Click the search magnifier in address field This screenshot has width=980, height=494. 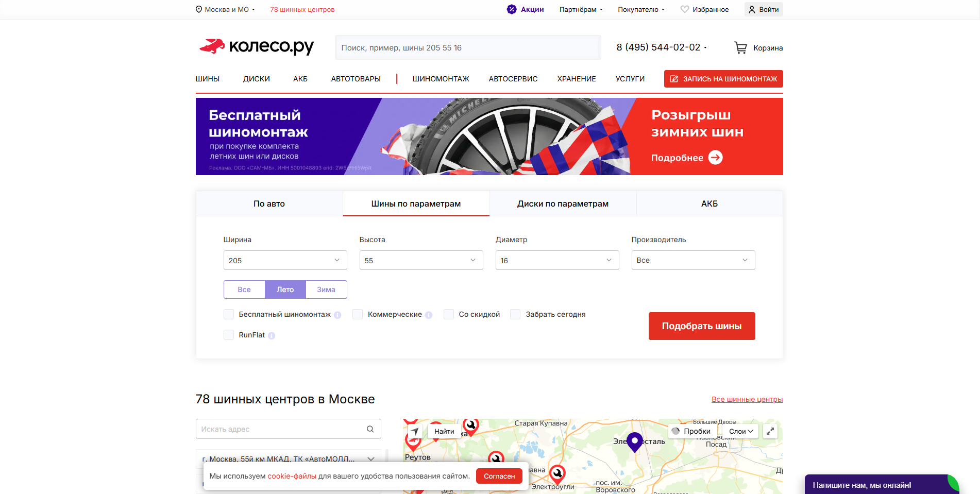tap(370, 429)
